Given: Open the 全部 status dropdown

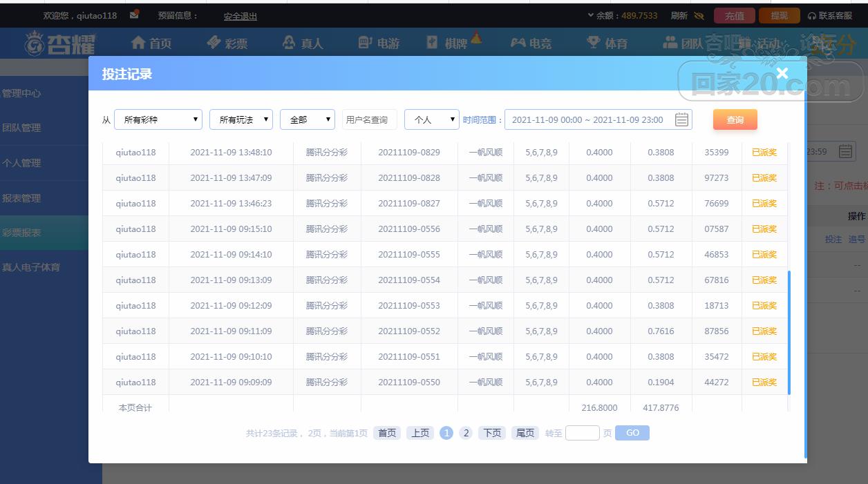Looking at the screenshot, I should tap(307, 119).
